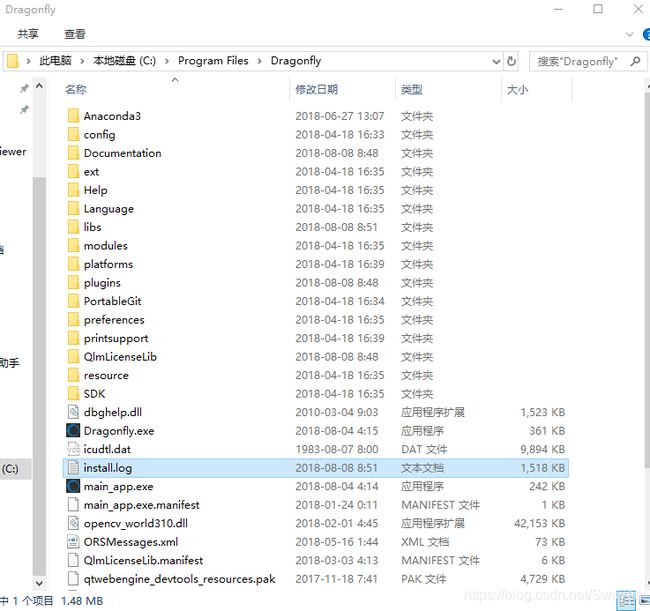Click the PAK 文件 type cell
This screenshot has width=650, height=611.
click(x=424, y=579)
